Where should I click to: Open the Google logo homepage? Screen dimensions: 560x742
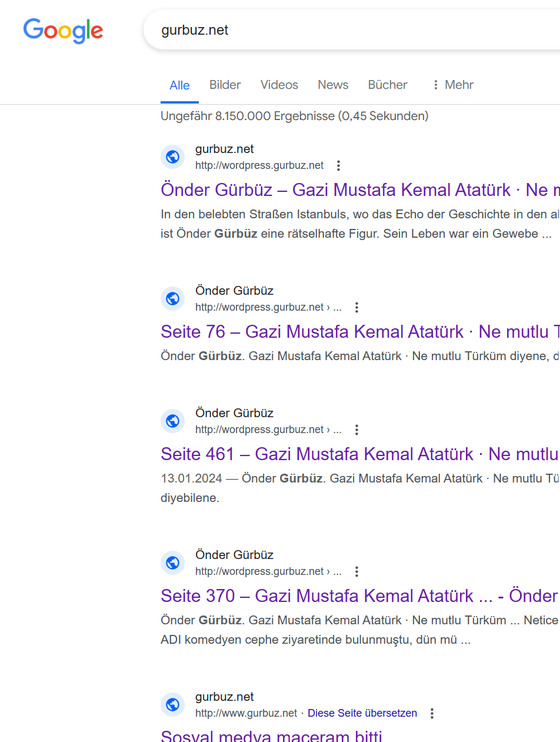64,31
